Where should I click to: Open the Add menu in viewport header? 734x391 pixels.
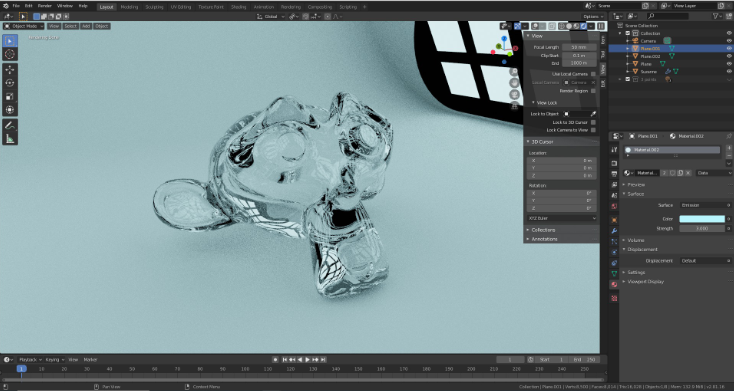click(86, 26)
